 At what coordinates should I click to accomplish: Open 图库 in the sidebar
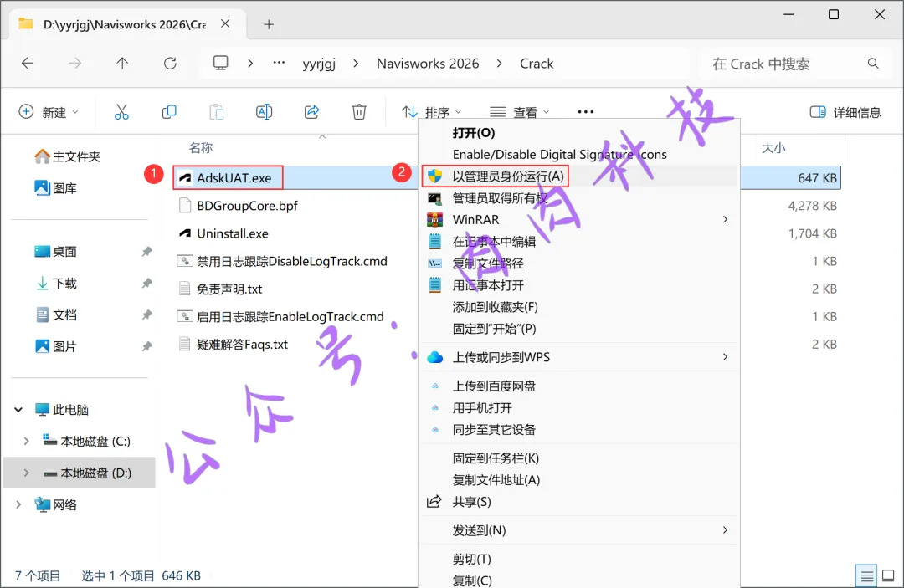click(56, 187)
